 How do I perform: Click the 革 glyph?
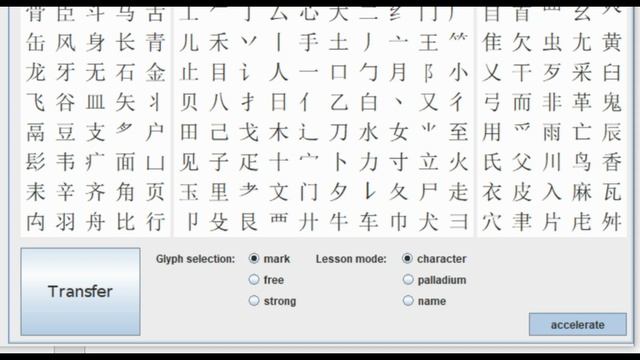pyautogui.click(x=582, y=102)
